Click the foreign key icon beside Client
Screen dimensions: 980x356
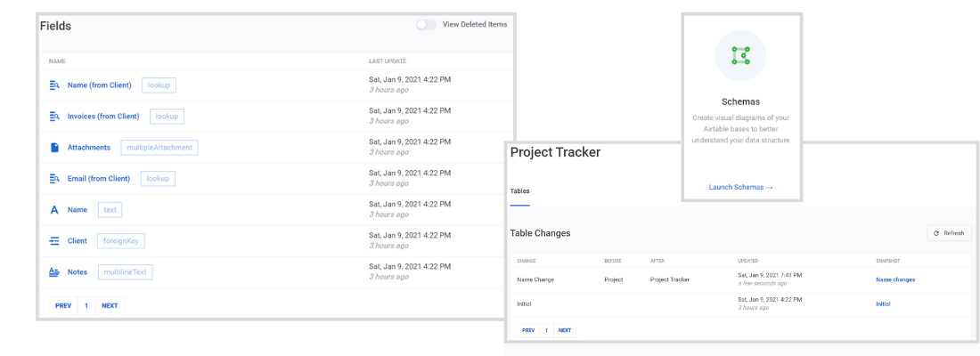pos(54,241)
